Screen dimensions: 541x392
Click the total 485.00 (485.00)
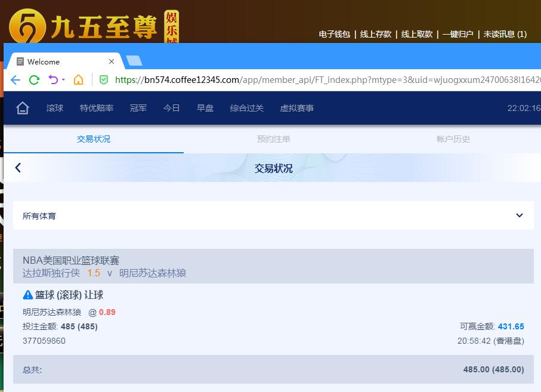coord(494,369)
